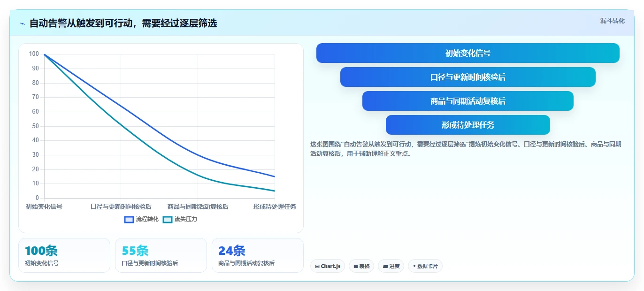Open the 55条 stat card
The width and height of the screenshot is (644, 291).
click(161, 255)
